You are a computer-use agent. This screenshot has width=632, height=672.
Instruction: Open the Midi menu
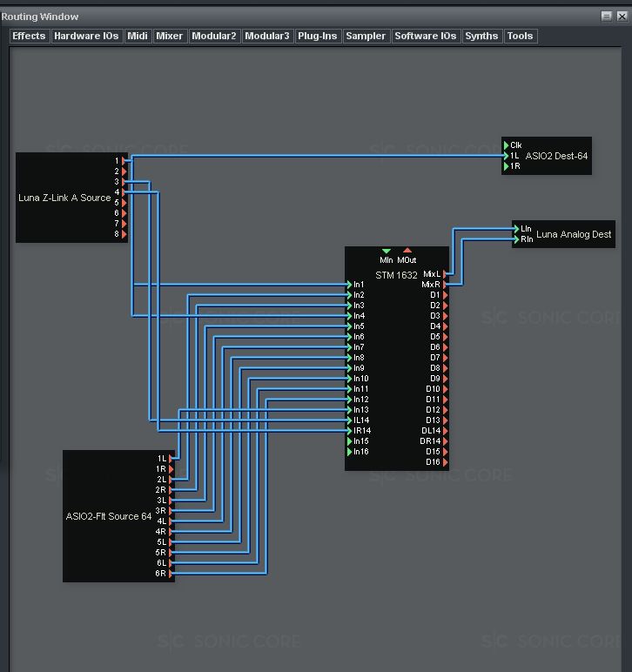pos(138,36)
